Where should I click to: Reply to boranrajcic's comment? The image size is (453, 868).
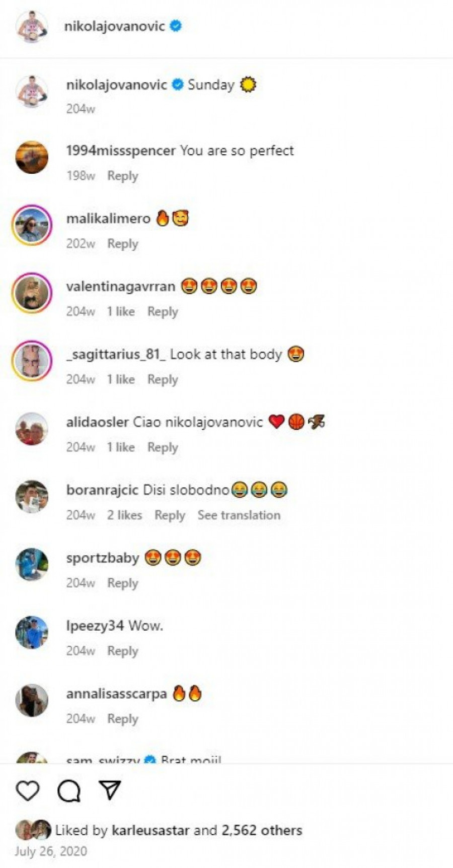[x=170, y=515]
